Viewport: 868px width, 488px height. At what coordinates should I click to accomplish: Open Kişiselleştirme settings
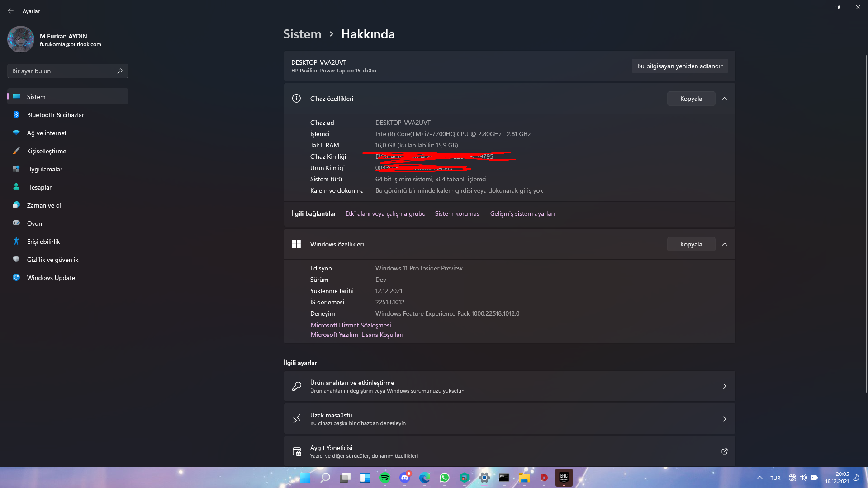(68, 151)
